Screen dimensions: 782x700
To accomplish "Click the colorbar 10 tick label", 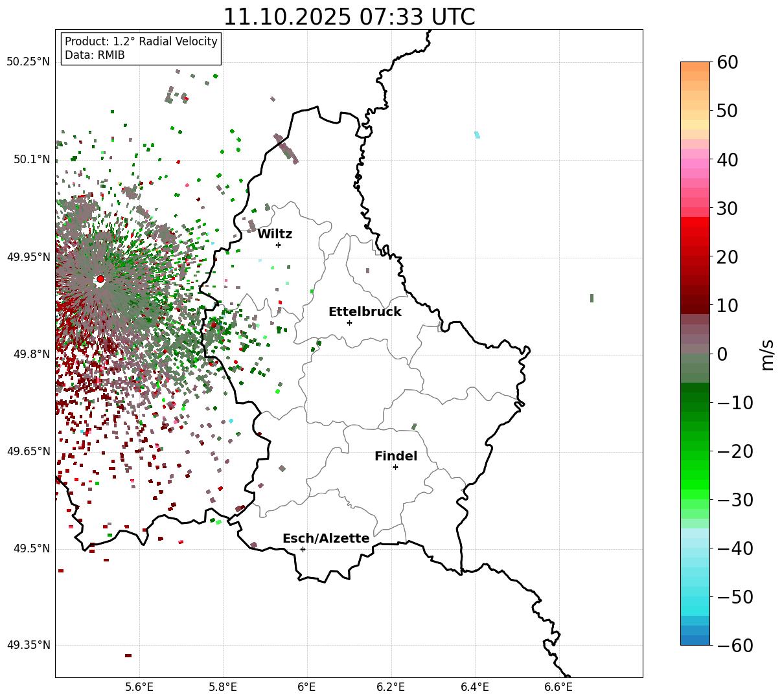I will point(726,305).
